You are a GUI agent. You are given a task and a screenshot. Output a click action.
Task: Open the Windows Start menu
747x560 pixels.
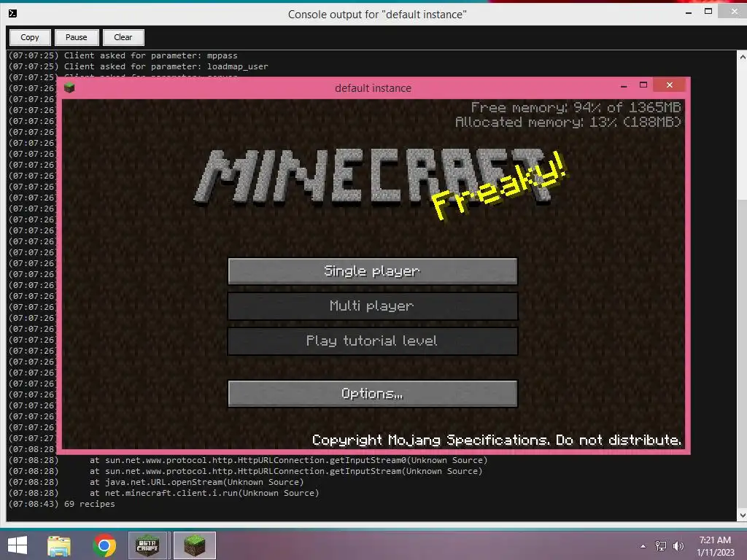(x=18, y=545)
